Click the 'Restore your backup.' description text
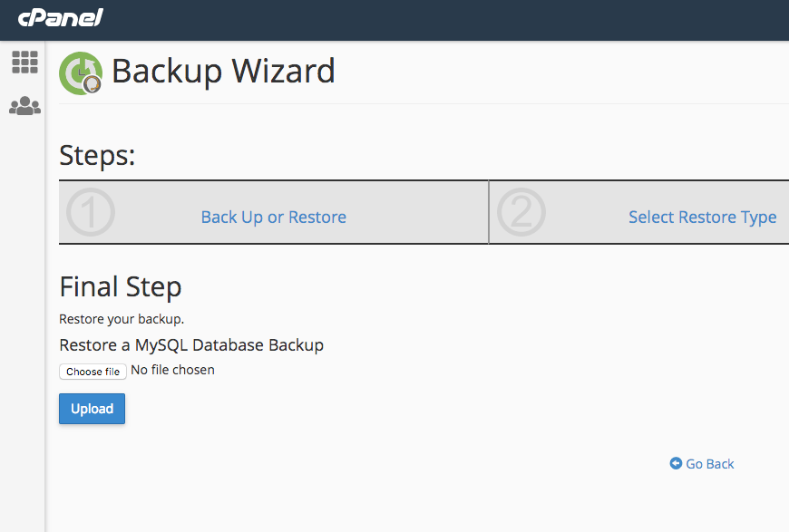 [122, 319]
